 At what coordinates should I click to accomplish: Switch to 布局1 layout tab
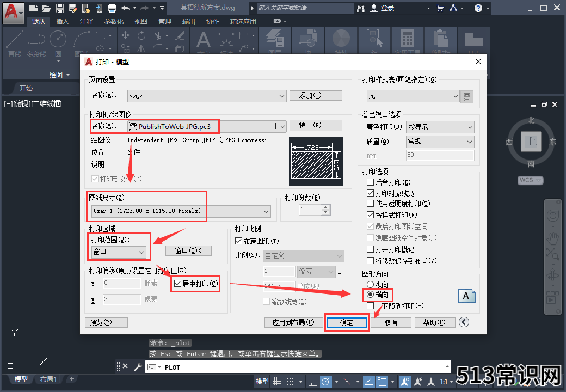(48, 379)
